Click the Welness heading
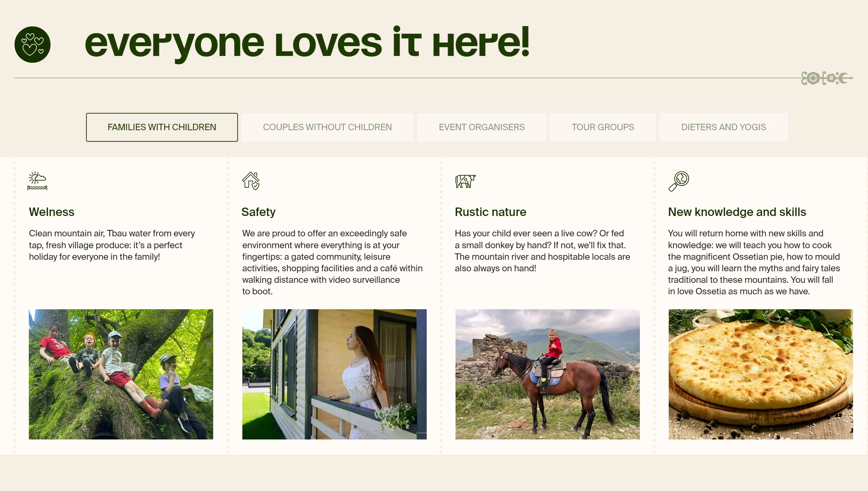 (x=52, y=212)
